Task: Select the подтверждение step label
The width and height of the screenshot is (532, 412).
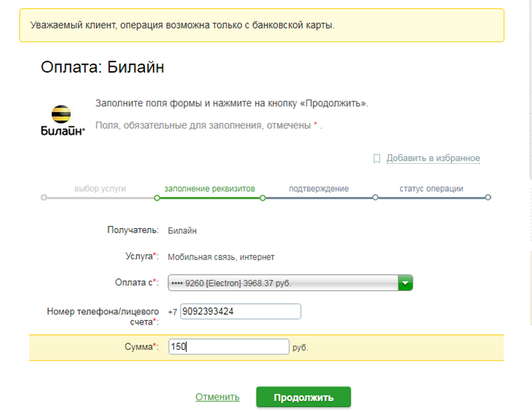Action: [319, 189]
